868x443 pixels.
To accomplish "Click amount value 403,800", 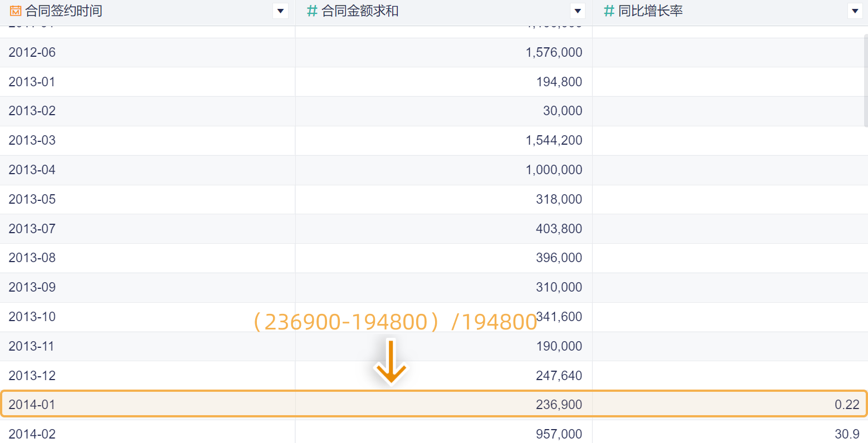I will pos(559,229).
